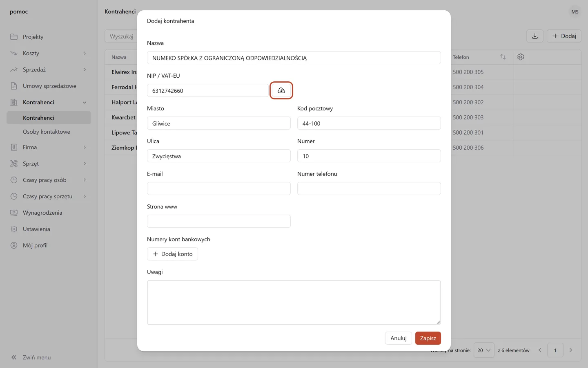Screen dimensions: 588x368
Task: Open the Osoby kontaktowe submenu item
Action: click(49, 132)
